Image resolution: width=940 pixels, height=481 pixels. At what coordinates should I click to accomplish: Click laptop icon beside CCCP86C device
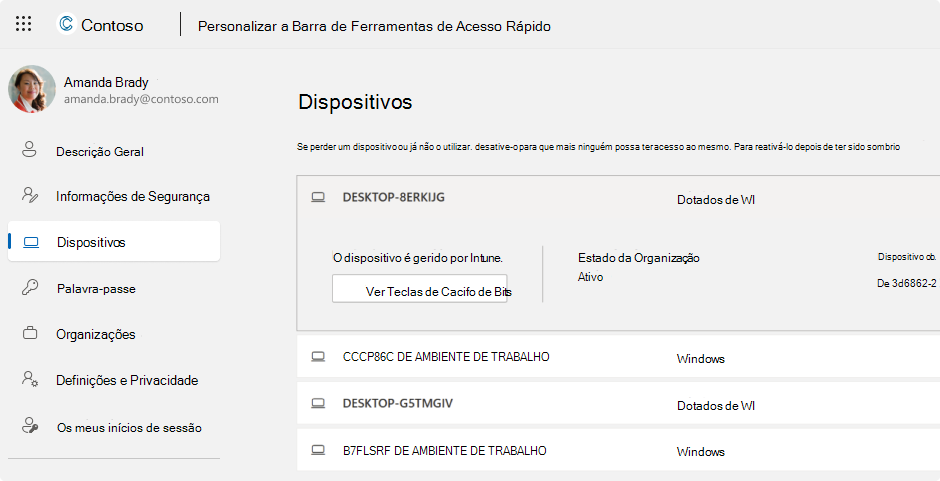[x=318, y=357]
